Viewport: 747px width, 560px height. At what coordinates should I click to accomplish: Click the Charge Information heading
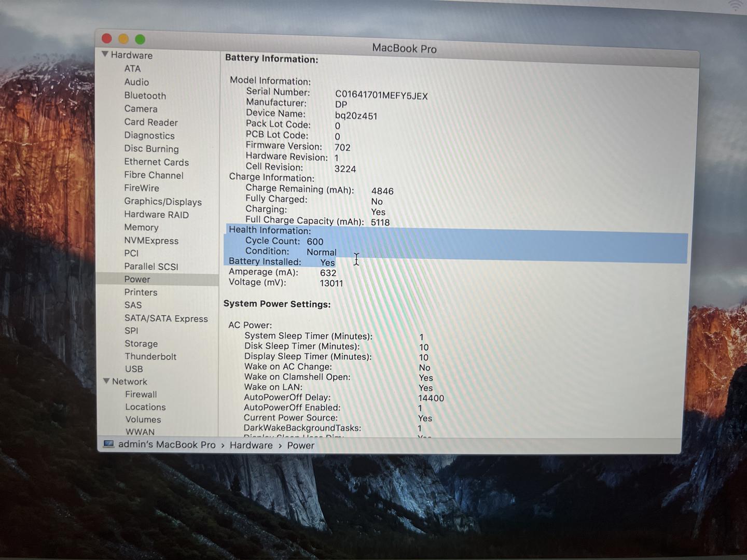pos(272,177)
